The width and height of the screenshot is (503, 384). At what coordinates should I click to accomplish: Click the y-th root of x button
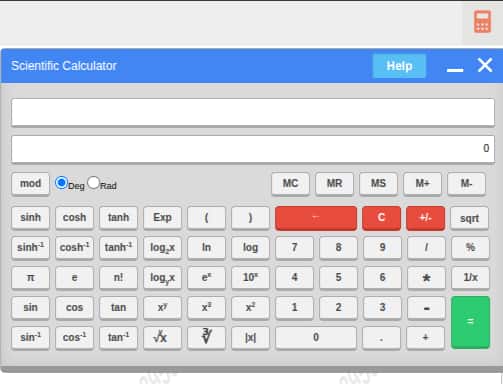point(162,338)
